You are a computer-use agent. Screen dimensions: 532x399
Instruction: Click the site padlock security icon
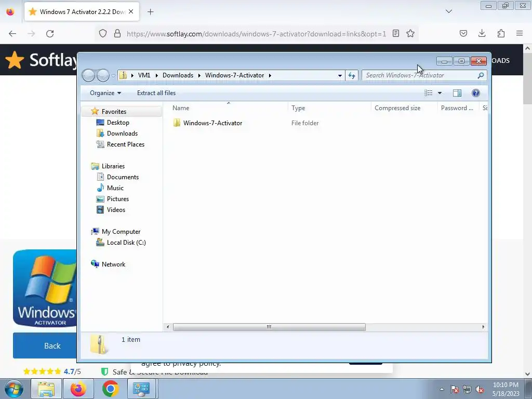117,34
